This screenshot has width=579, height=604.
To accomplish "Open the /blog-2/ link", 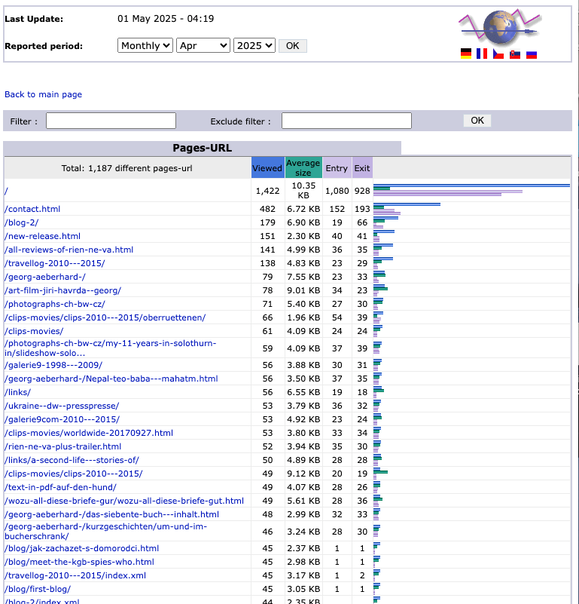I will click(22, 223).
